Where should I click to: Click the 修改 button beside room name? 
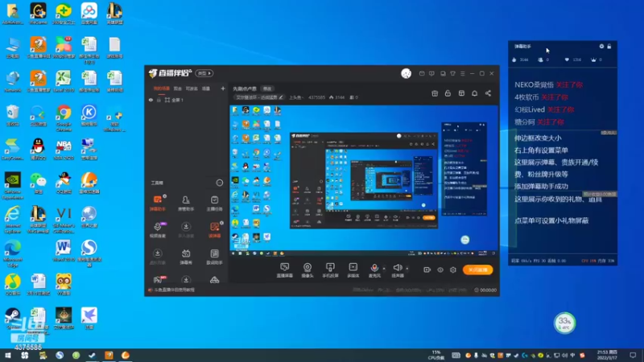[x=267, y=88]
